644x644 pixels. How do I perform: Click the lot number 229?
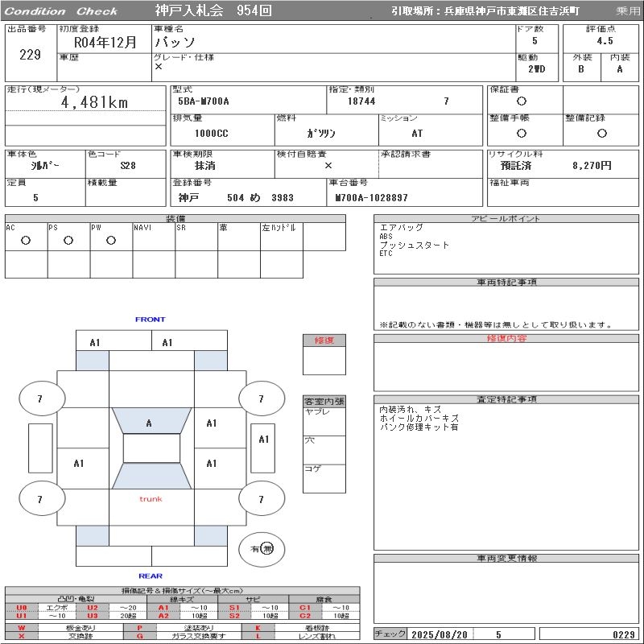point(30,55)
